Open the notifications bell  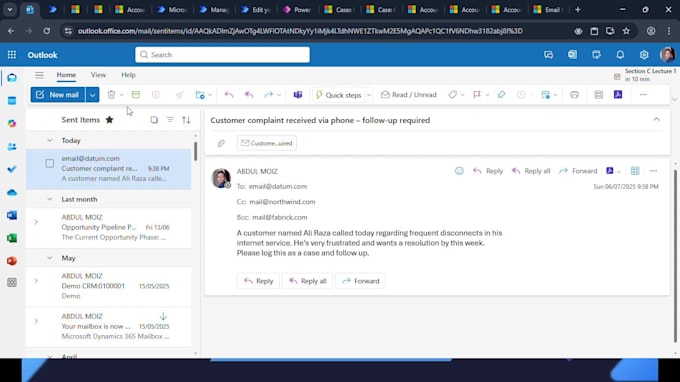620,55
